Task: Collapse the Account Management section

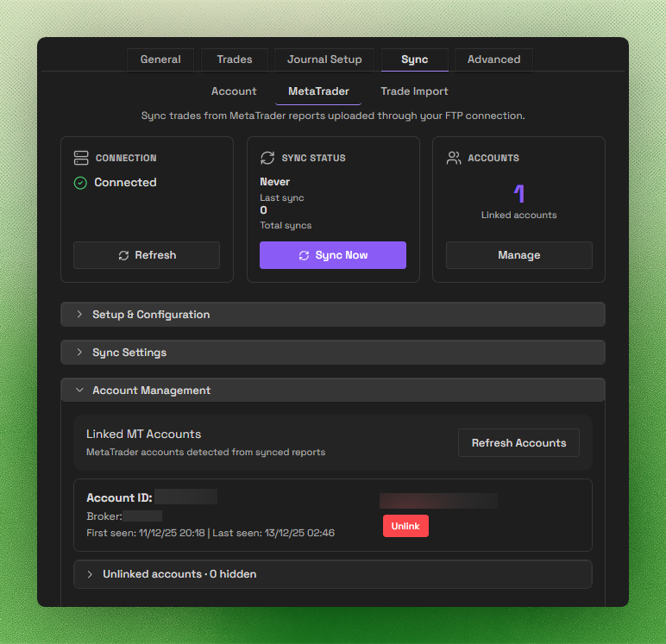Action: [x=333, y=391]
